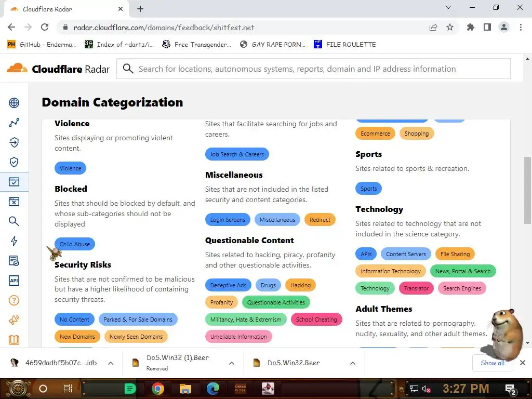
Task: Toggle the Login Screens tag
Action: click(x=228, y=220)
